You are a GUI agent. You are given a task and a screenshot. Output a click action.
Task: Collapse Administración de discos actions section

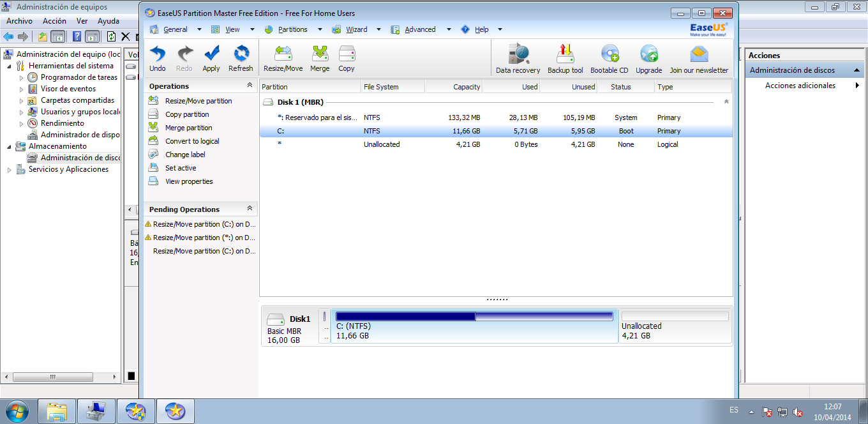(857, 70)
